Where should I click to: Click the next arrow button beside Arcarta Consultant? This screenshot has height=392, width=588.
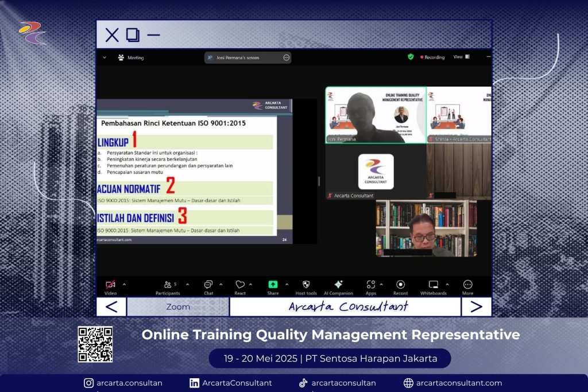coord(476,306)
